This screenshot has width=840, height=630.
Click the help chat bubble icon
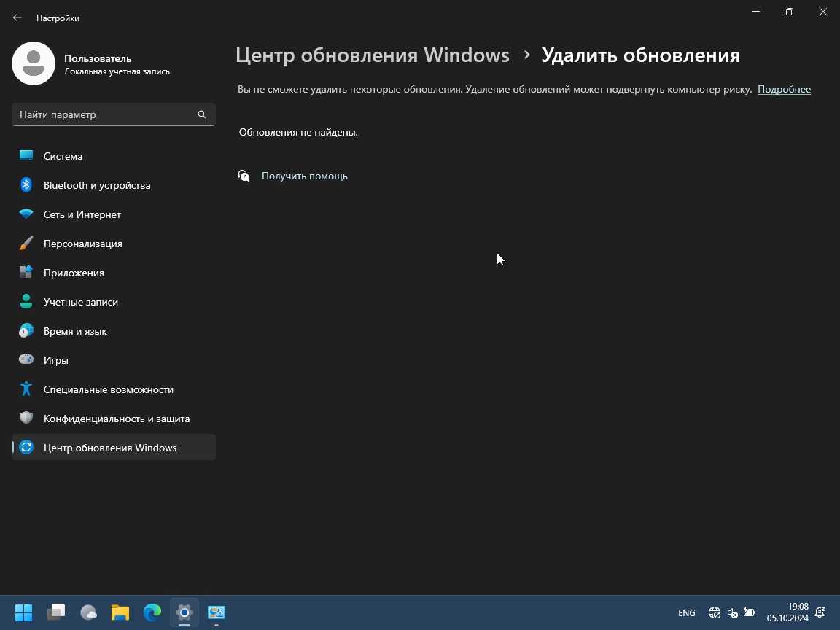pos(244,176)
